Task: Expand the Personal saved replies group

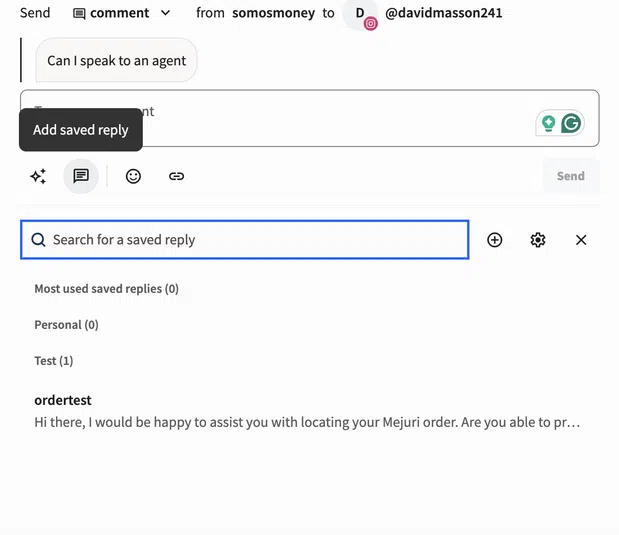Action: point(66,325)
